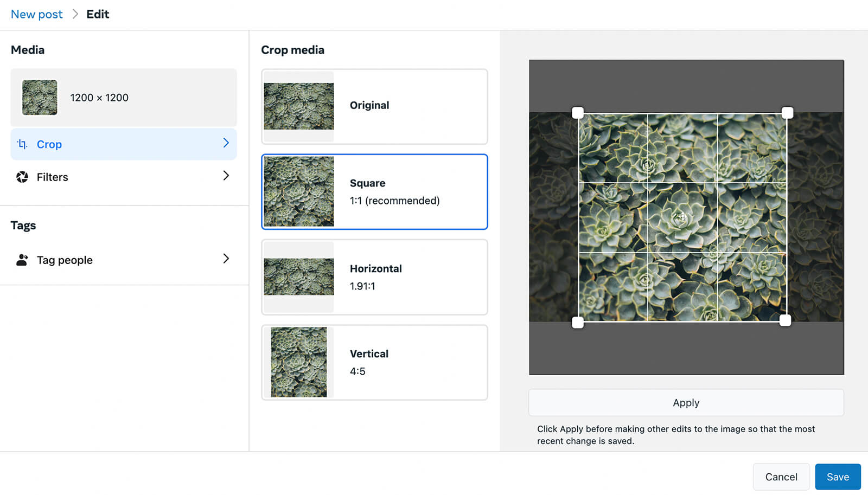Expand the Tag people chevron
Image resolution: width=868 pixels, height=495 pixels.
[x=226, y=259]
